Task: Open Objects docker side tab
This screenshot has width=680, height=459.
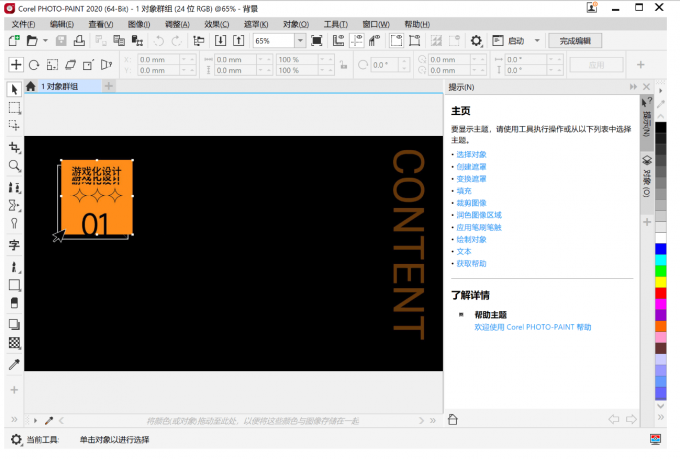Action: pos(647,177)
